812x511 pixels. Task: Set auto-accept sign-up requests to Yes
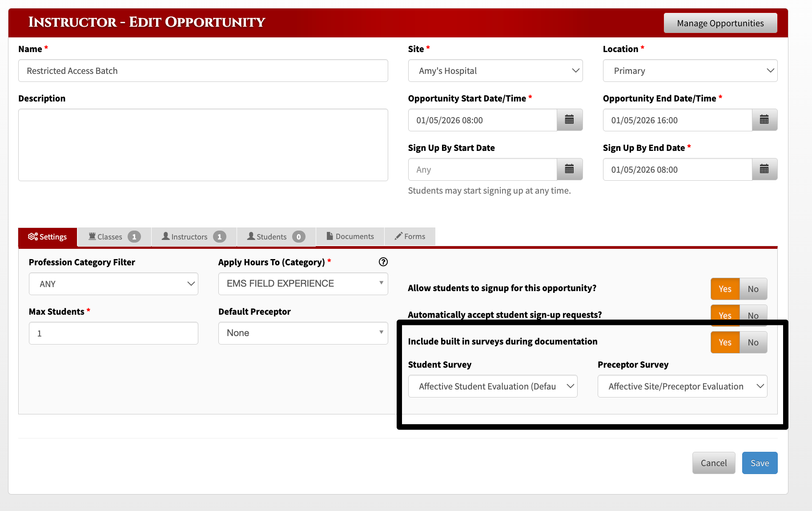725,315
